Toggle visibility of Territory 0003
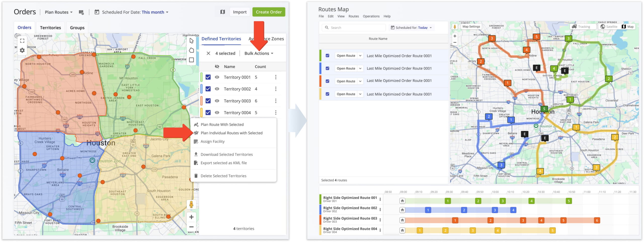 [217, 101]
